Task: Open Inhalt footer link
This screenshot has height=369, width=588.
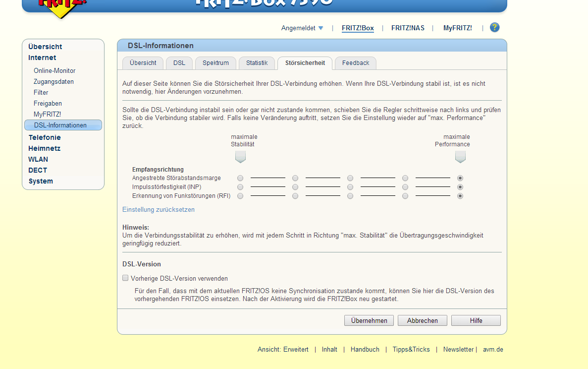Action: pos(329,350)
